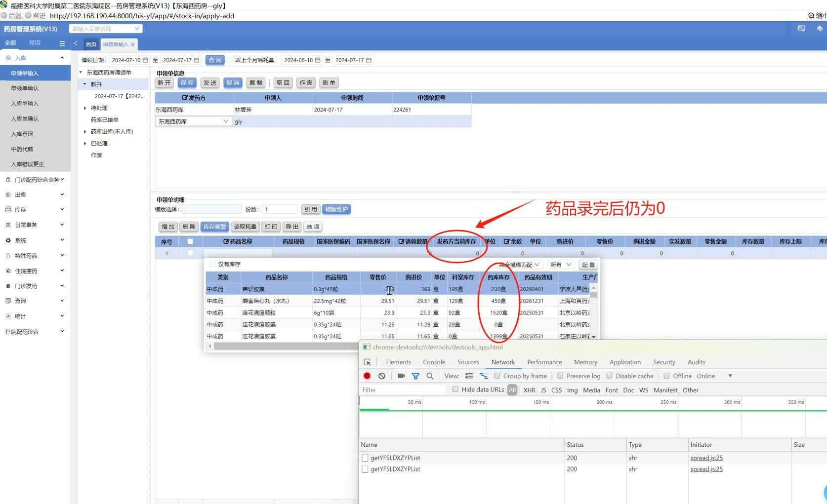Select the waterfall overview view icon
The width and height of the screenshot is (827, 504).
click(x=484, y=376)
